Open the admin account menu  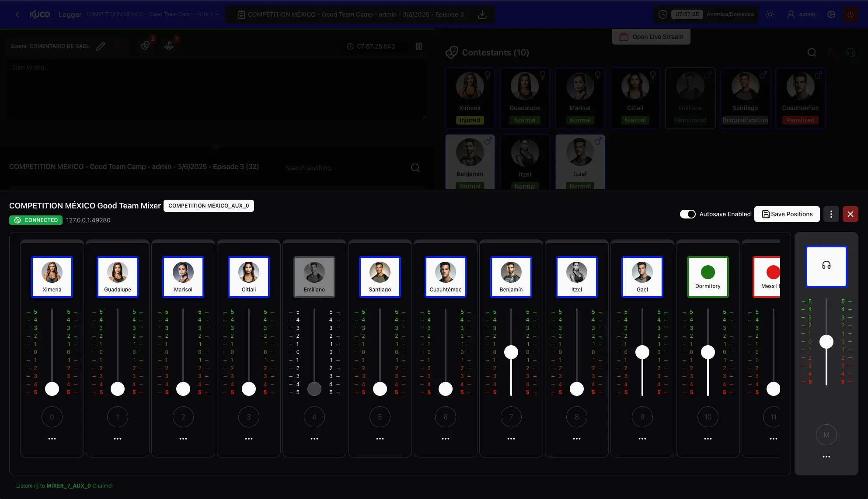(801, 14)
